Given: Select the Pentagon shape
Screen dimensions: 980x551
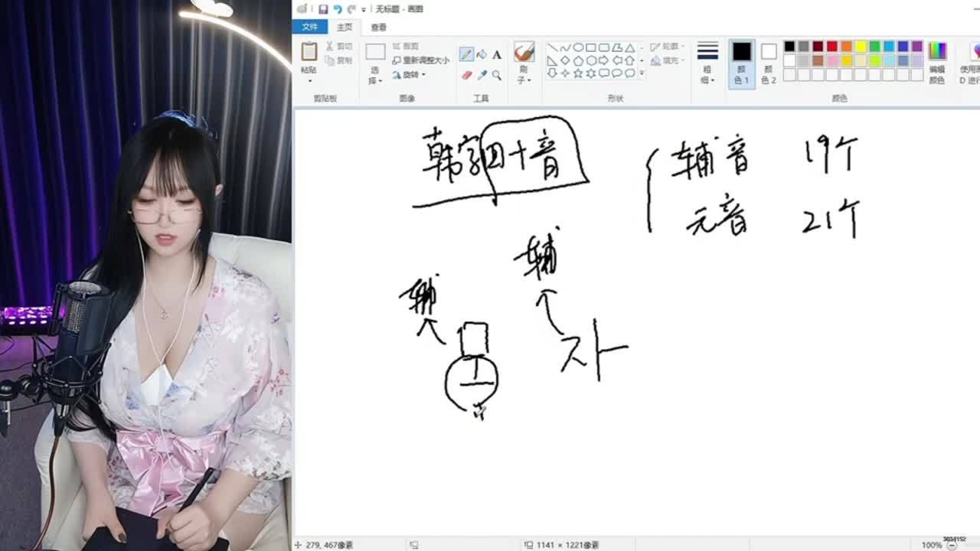Looking at the screenshot, I should [x=578, y=60].
